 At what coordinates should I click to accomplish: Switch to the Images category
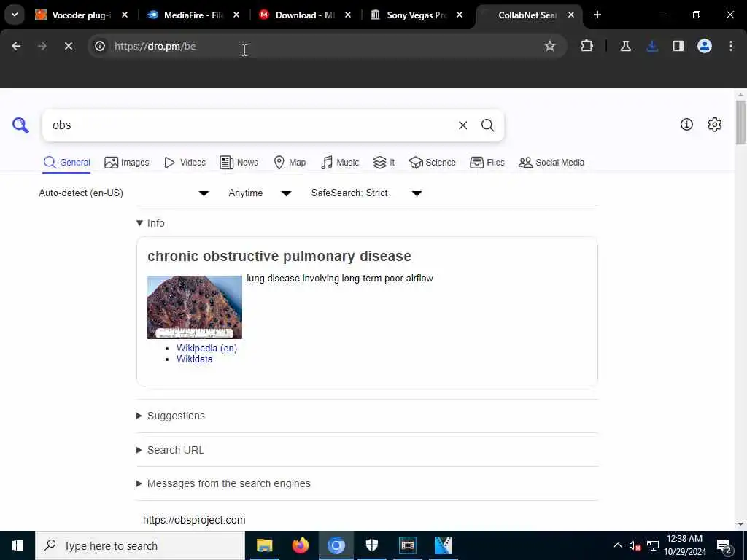coord(127,163)
